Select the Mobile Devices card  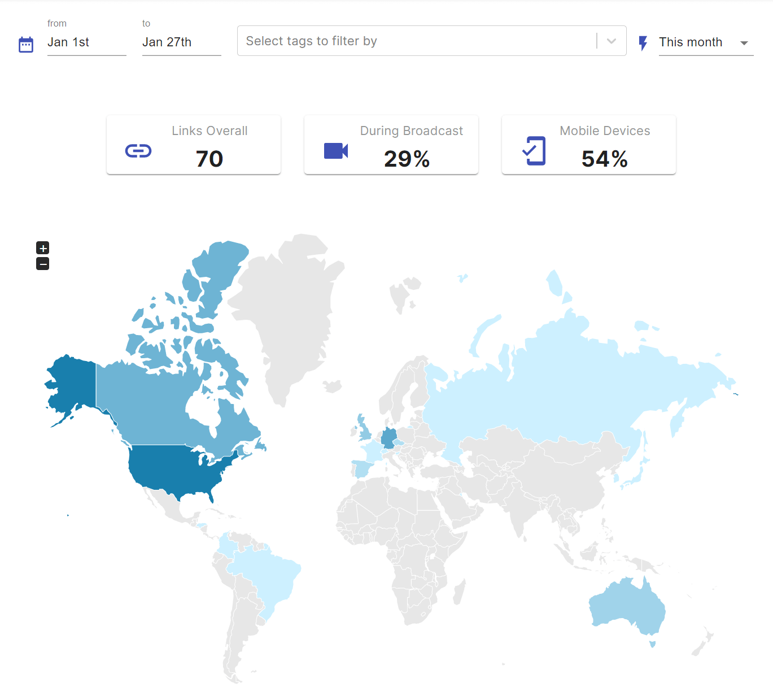pyautogui.click(x=589, y=145)
